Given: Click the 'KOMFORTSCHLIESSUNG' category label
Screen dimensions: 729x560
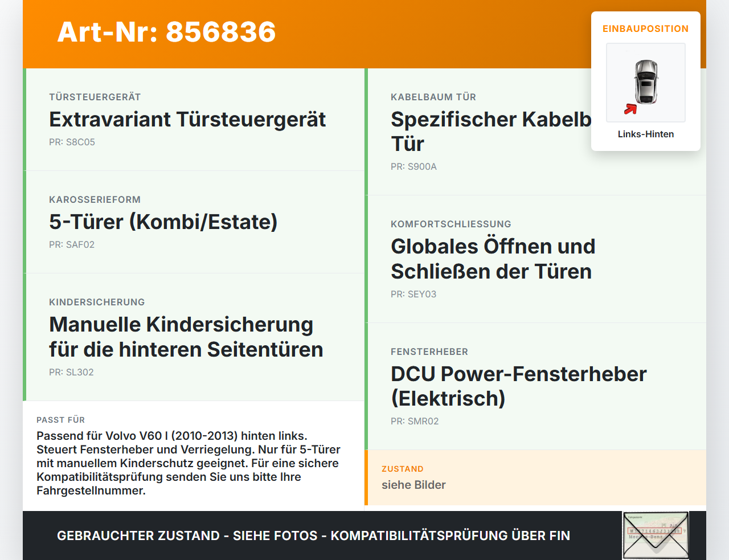Looking at the screenshot, I should coord(451,224).
